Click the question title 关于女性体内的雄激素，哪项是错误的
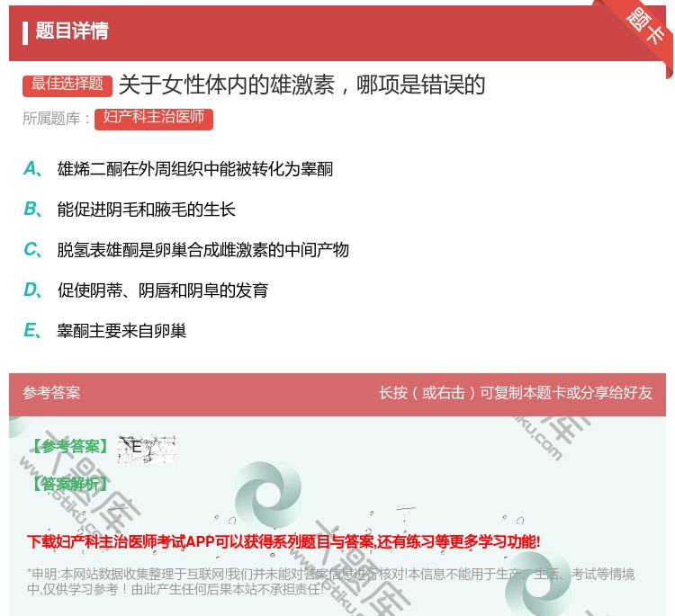This screenshot has width=675, height=616. 302,85
